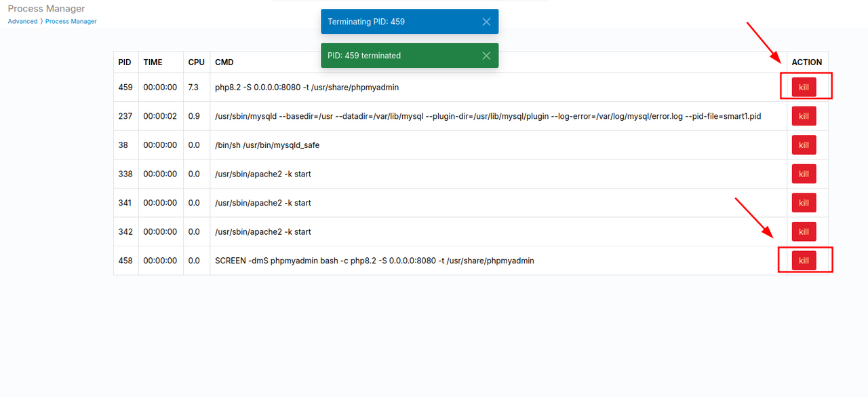The image size is (868, 397).
Task: Dismiss the 'Terminating PID: 459' notification
Action: click(x=486, y=22)
